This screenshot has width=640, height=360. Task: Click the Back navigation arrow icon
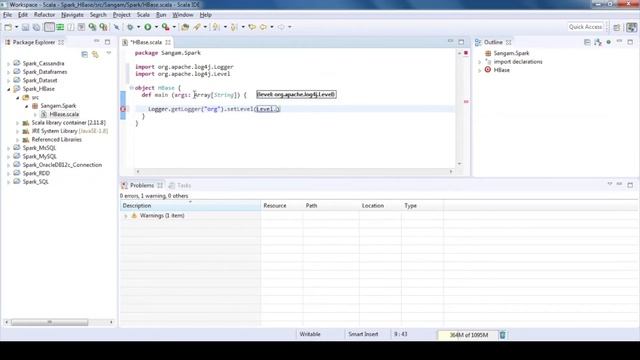(x=263, y=27)
